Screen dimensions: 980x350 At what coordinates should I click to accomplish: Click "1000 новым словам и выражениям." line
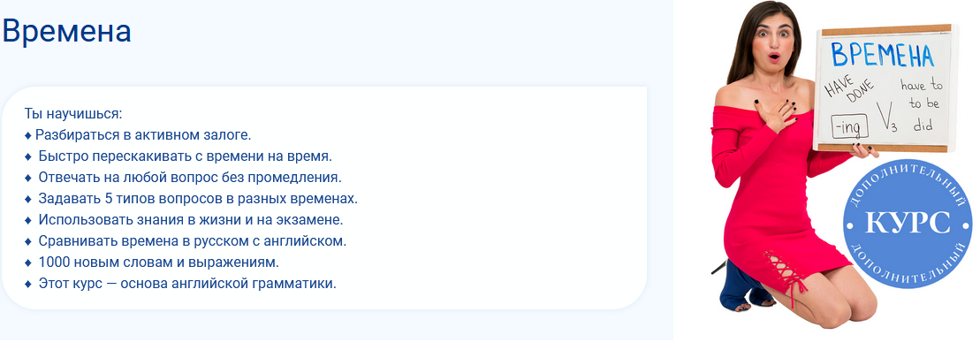tap(159, 262)
